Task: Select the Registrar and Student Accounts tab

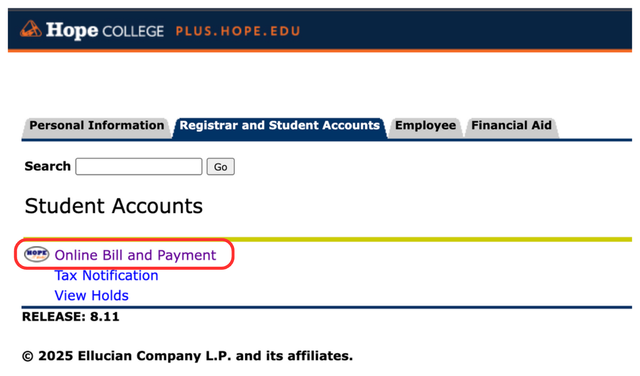Action: [x=280, y=126]
